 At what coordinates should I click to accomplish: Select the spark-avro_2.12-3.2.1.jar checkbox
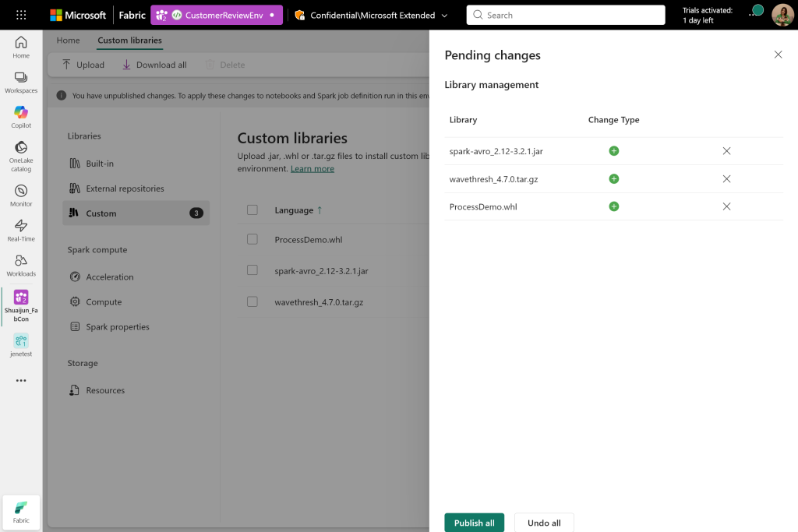252,271
